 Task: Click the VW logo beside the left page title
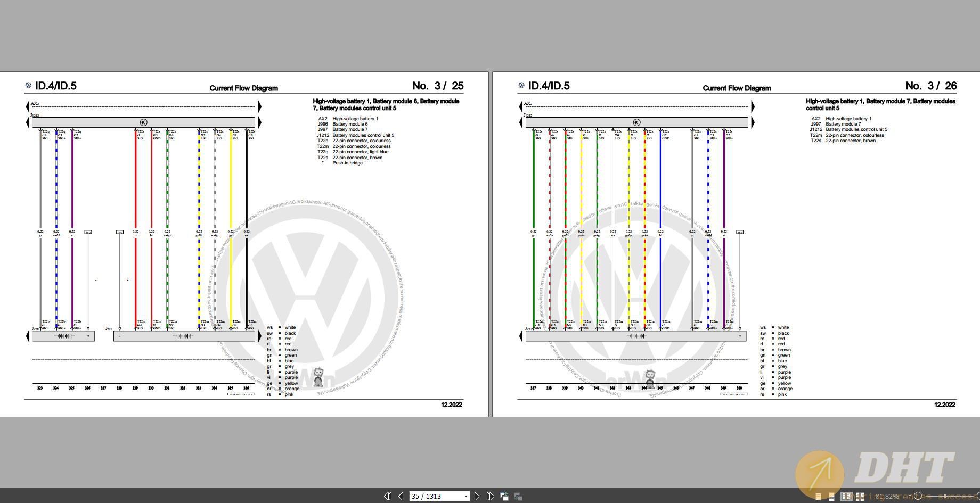pyautogui.click(x=28, y=85)
